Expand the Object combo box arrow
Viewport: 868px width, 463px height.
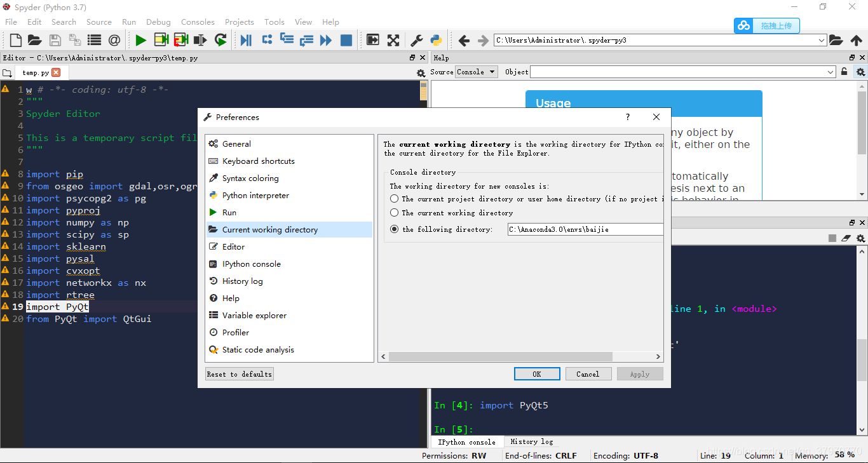831,72
